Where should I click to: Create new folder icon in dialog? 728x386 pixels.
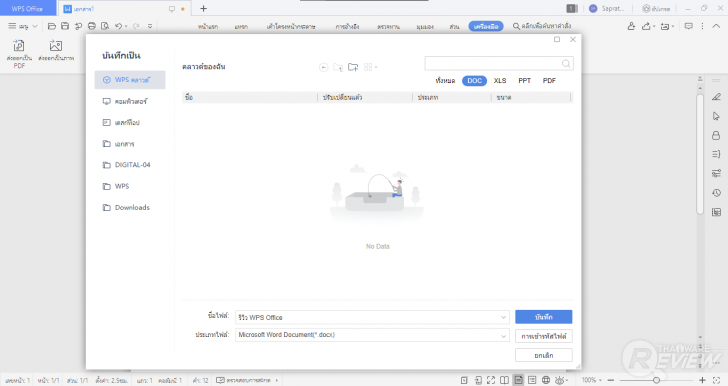(353, 67)
